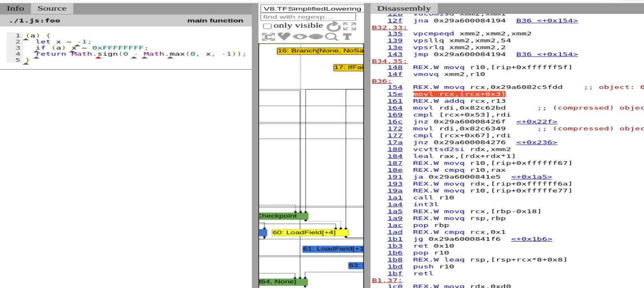Click the show control nodes icon
Viewport: 644px width, 288px height.
pyautogui.click(x=268, y=37)
